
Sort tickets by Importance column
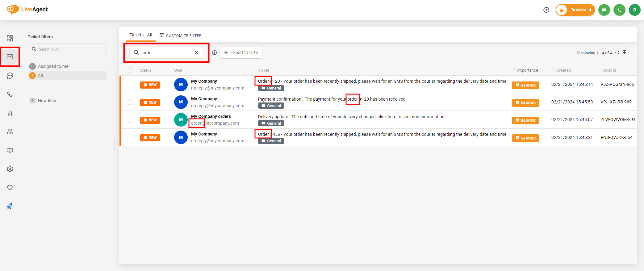[527, 70]
